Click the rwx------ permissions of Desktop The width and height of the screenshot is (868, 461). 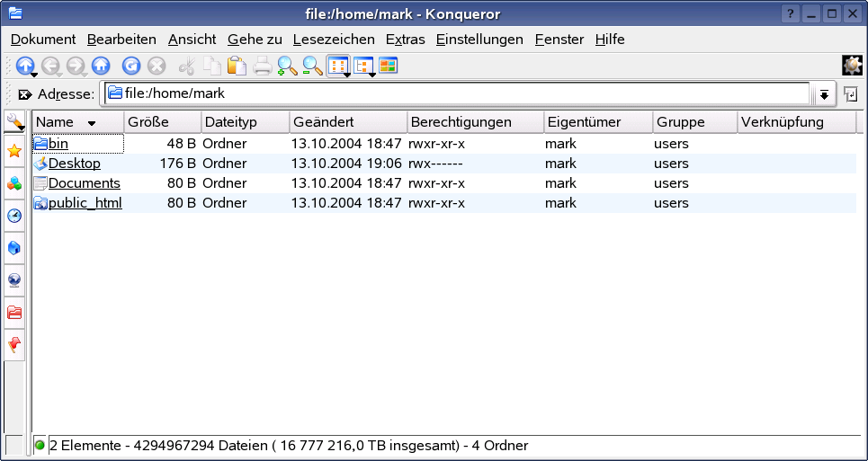pos(435,164)
